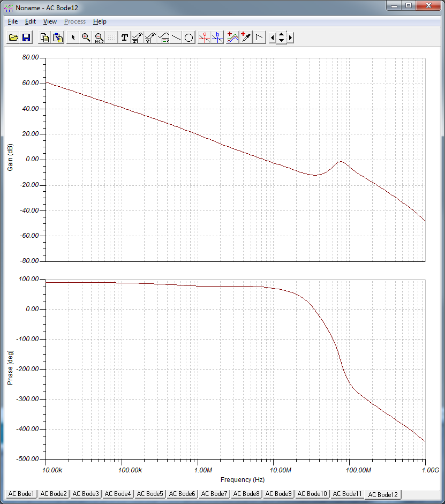Toggle the dotted grid icon
Viewport: 445px width, 504px height.
click(x=111, y=37)
